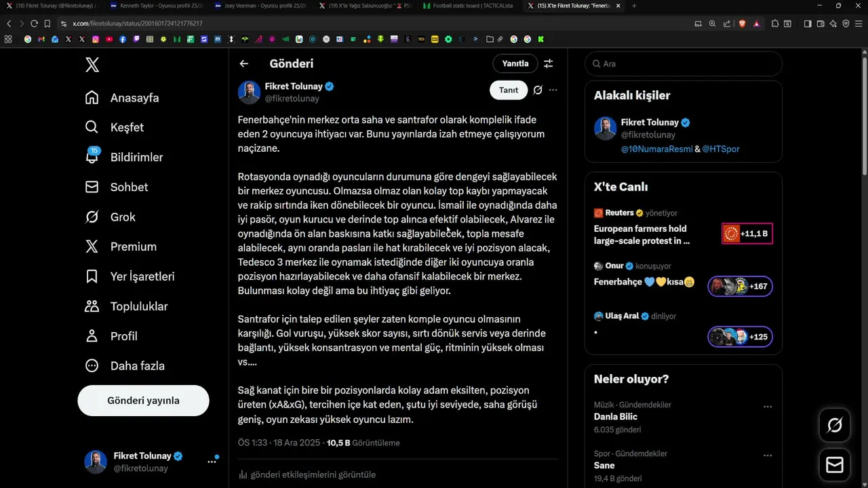This screenshot has width=868, height=488.
Task: Open Brave Wallet icon in toolbar
Action: pos(821,24)
